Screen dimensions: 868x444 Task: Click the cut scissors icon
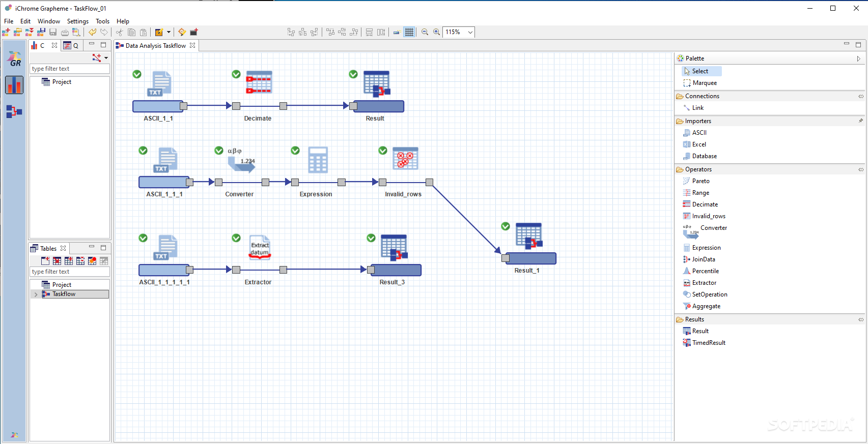tap(120, 32)
